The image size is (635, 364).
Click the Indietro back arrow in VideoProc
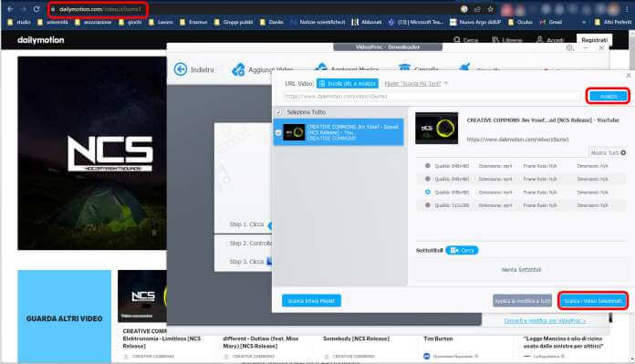(181, 69)
